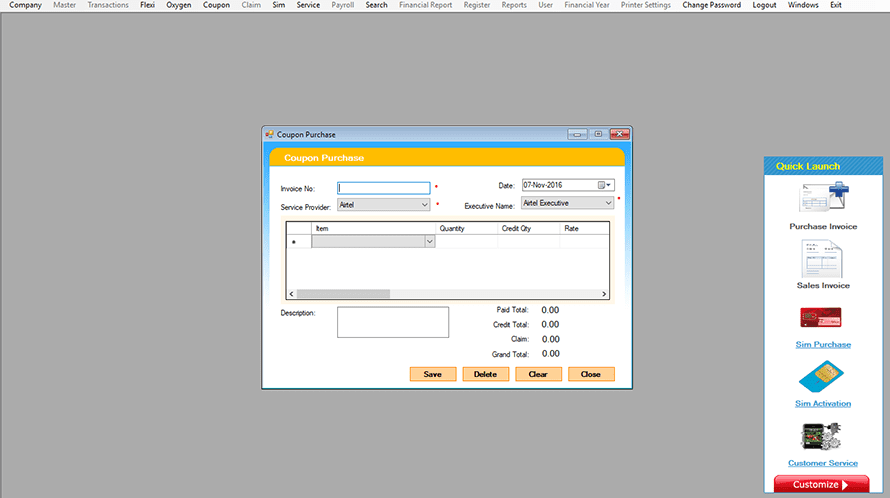890x498 pixels.
Task: Follow the Sim Activation link
Action: click(x=823, y=404)
